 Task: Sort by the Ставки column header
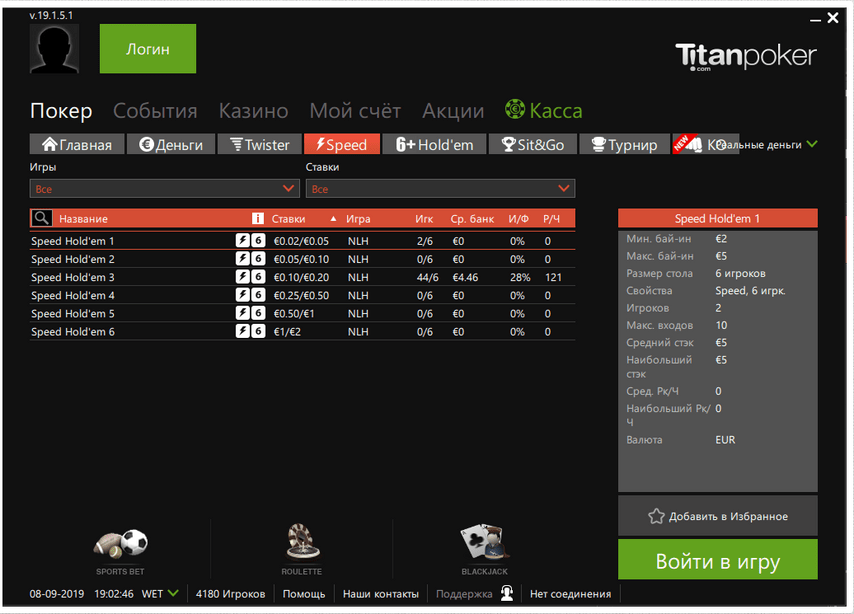click(288, 219)
